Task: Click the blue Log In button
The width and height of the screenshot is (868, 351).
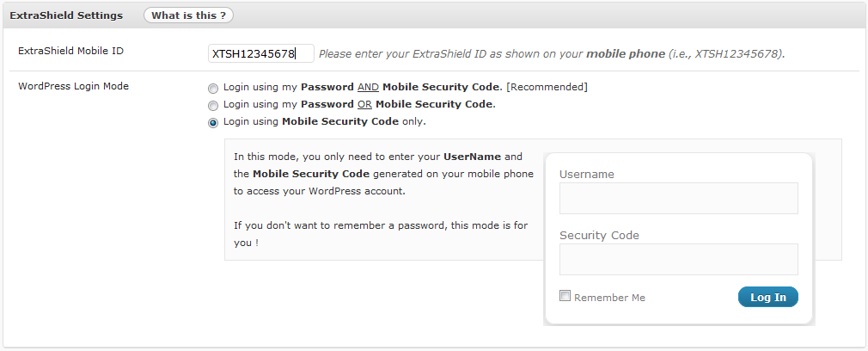Action: 767,297
